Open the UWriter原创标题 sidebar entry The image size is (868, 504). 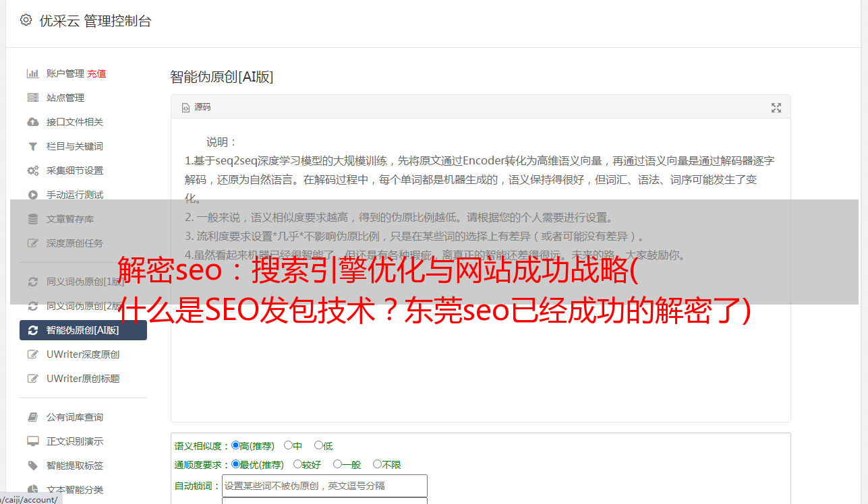point(83,379)
